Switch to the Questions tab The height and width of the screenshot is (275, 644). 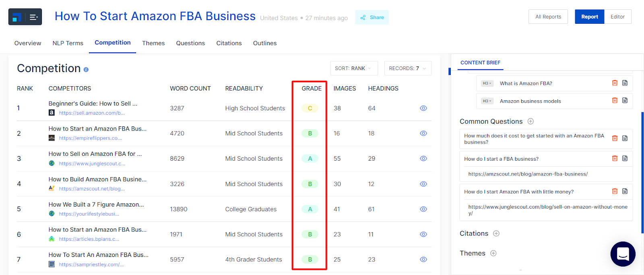(x=190, y=43)
